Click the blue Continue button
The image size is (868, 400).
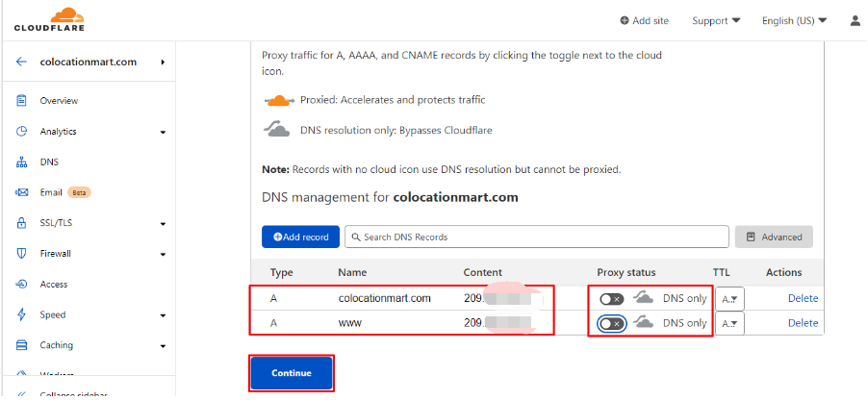292,373
